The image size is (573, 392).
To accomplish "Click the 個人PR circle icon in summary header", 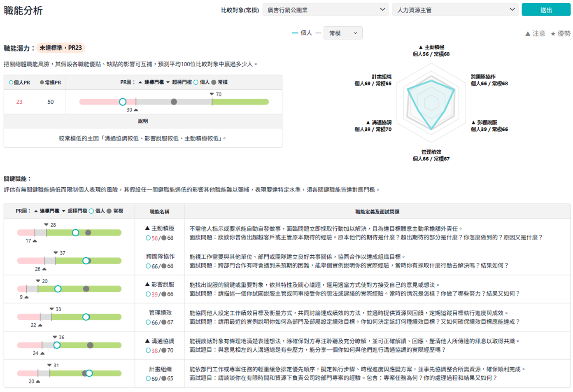I will coord(11,82).
